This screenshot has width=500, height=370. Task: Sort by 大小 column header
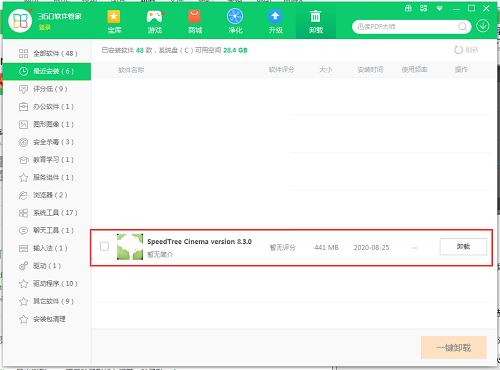(326, 70)
